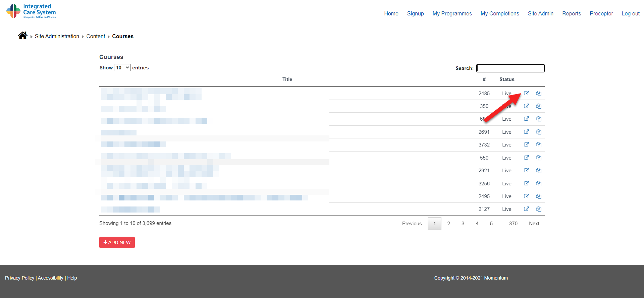This screenshot has height=298, width=644.
Task: Open the Reports menu
Action: 572,13
